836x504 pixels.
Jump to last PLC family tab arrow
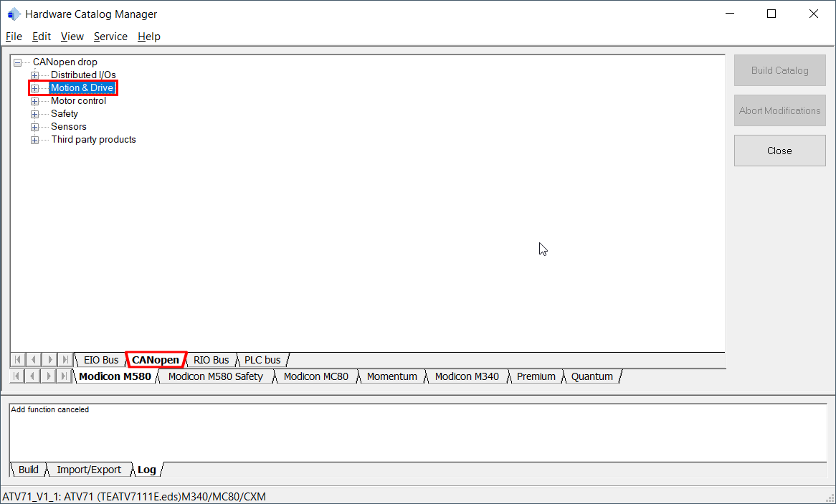(x=64, y=376)
